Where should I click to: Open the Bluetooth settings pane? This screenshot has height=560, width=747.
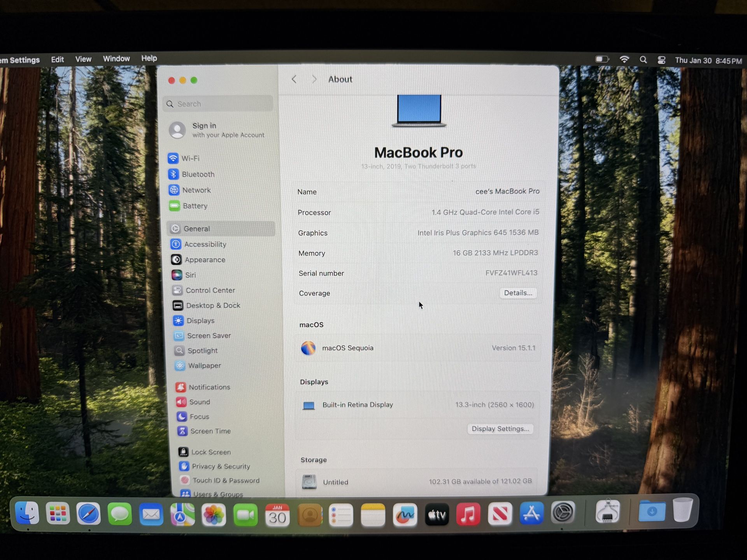198,174
